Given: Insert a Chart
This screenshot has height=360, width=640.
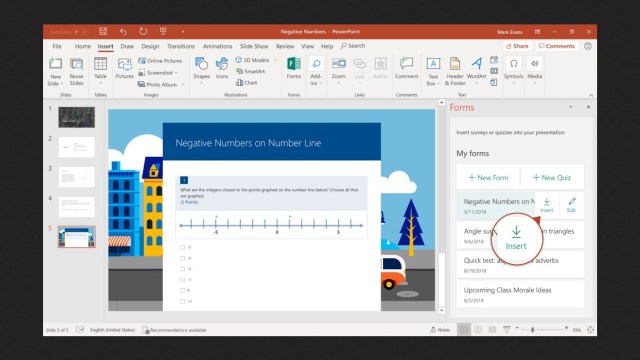Looking at the screenshot, I should [247, 82].
